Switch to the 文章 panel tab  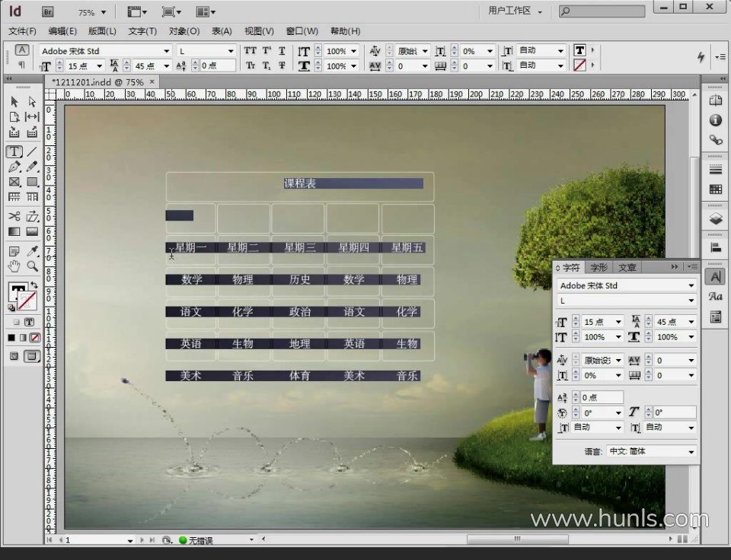tap(627, 267)
